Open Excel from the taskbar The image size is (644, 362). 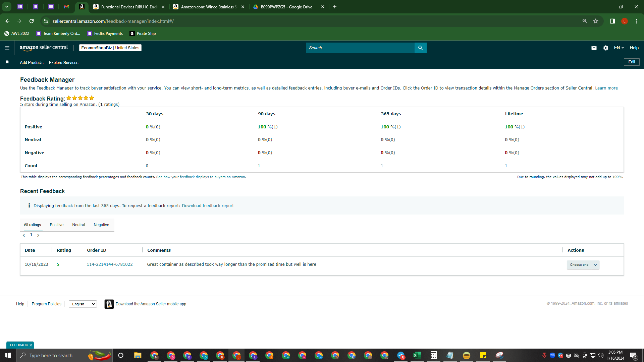417,355
